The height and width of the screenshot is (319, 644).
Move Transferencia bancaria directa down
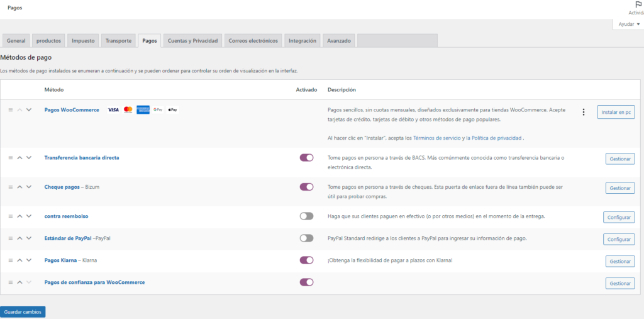pos(29,157)
